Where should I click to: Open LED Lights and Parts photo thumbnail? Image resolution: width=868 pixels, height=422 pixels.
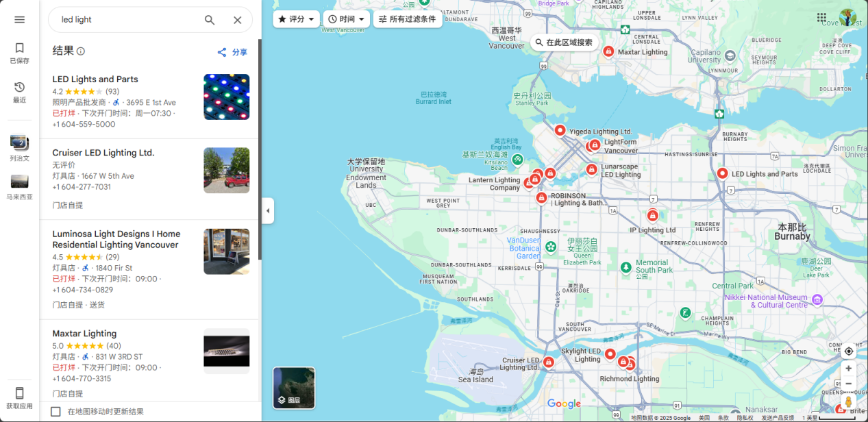(x=227, y=97)
